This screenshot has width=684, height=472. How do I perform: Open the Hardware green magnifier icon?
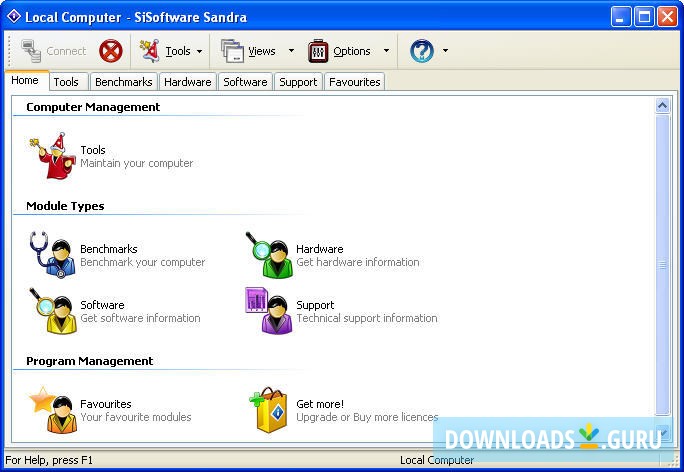click(x=269, y=255)
